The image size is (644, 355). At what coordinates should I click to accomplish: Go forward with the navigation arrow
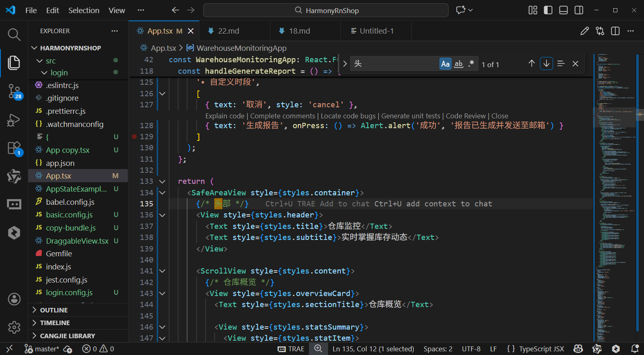point(191,10)
